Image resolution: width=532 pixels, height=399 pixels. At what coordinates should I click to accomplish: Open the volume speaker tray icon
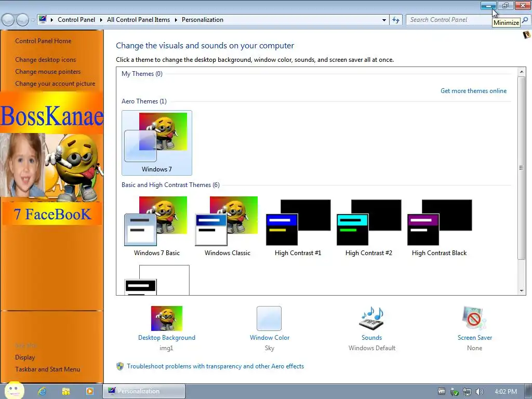(480, 392)
